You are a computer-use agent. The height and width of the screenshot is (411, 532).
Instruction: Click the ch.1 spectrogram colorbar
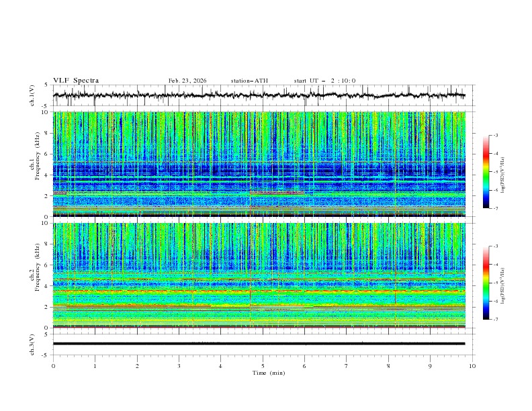[486, 171]
